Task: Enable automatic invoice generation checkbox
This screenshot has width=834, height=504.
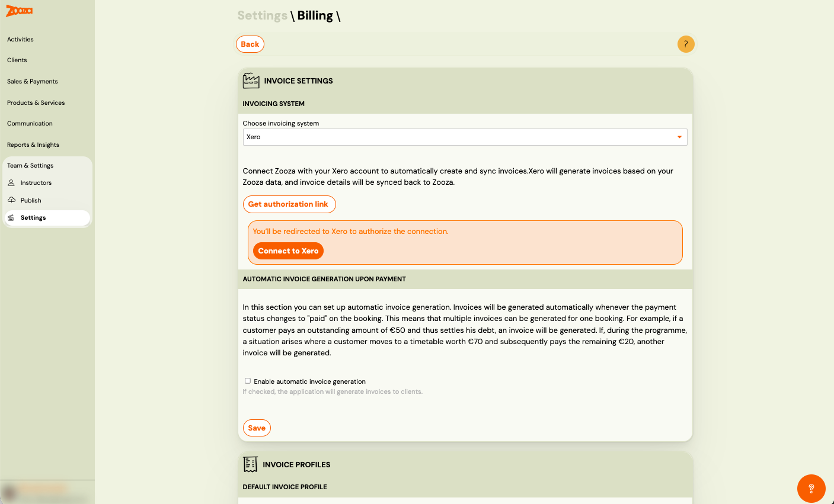Action: click(x=248, y=381)
